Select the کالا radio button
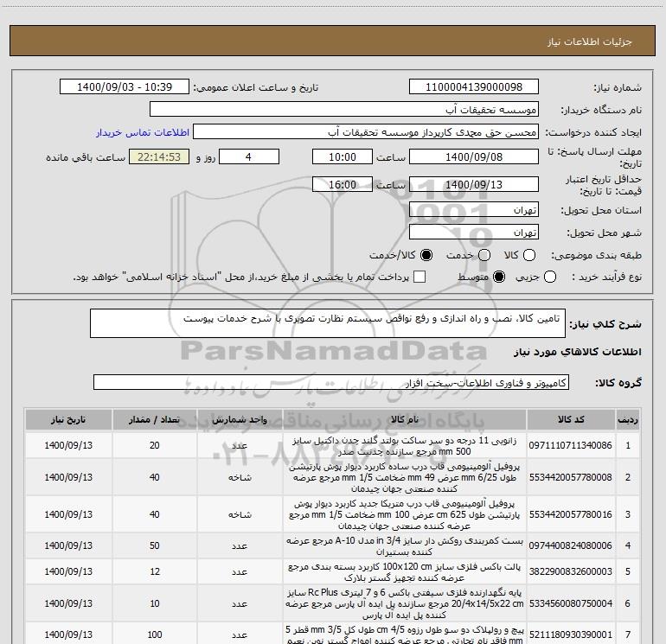 point(529,255)
